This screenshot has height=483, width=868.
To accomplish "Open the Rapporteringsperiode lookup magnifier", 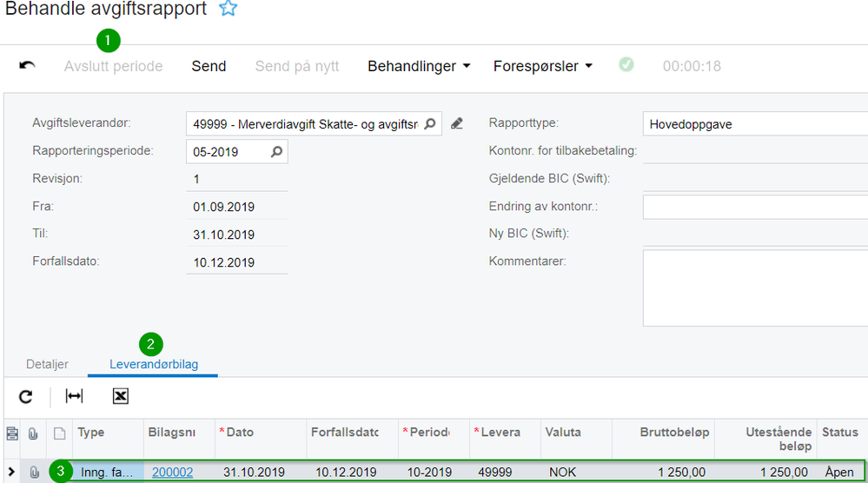I will pos(276,152).
